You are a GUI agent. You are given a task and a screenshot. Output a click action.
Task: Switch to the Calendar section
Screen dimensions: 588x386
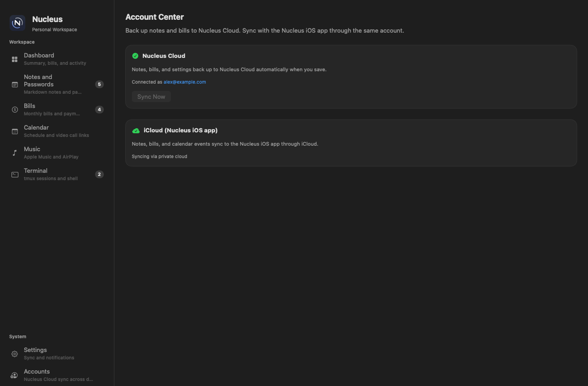(x=57, y=131)
